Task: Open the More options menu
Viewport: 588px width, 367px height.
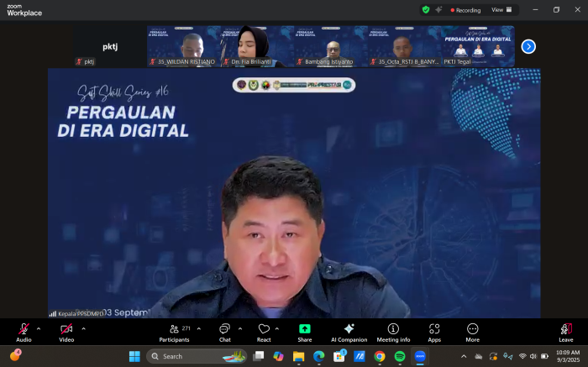Action: pyautogui.click(x=473, y=331)
